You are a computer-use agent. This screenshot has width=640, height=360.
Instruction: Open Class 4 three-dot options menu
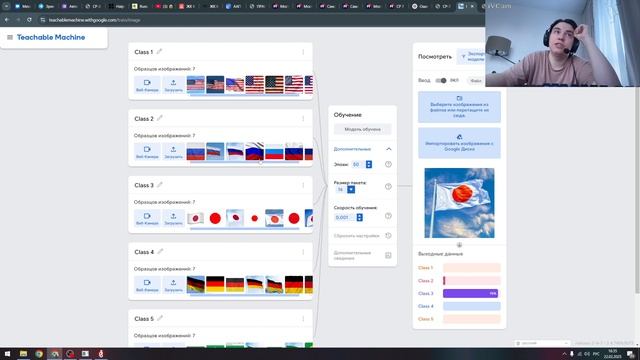tap(303, 252)
